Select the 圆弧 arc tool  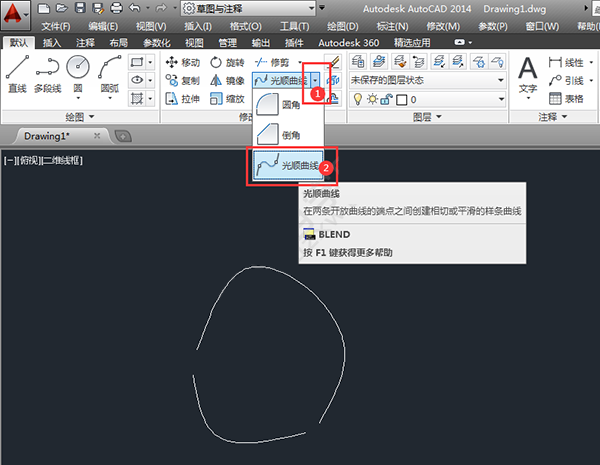tap(110, 76)
